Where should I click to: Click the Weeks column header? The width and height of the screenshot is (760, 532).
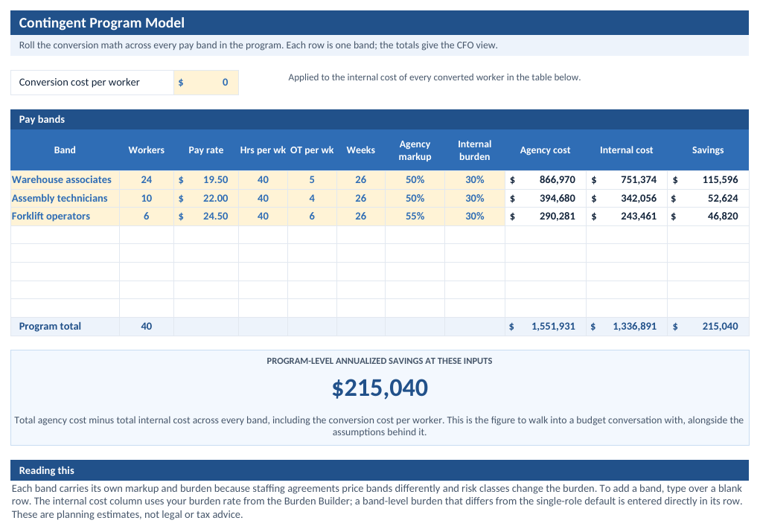360,150
